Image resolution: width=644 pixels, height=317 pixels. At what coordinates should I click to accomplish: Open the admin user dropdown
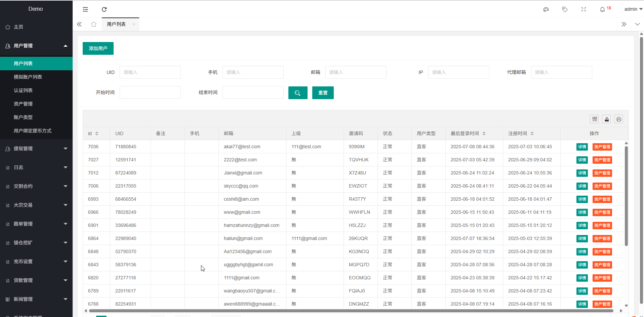click(633, 9)
